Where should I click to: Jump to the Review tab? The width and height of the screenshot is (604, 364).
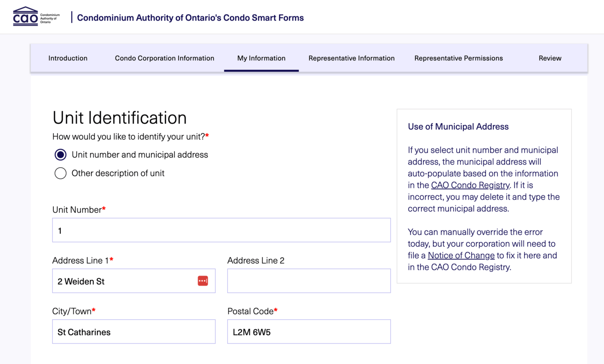click(550, 58)
